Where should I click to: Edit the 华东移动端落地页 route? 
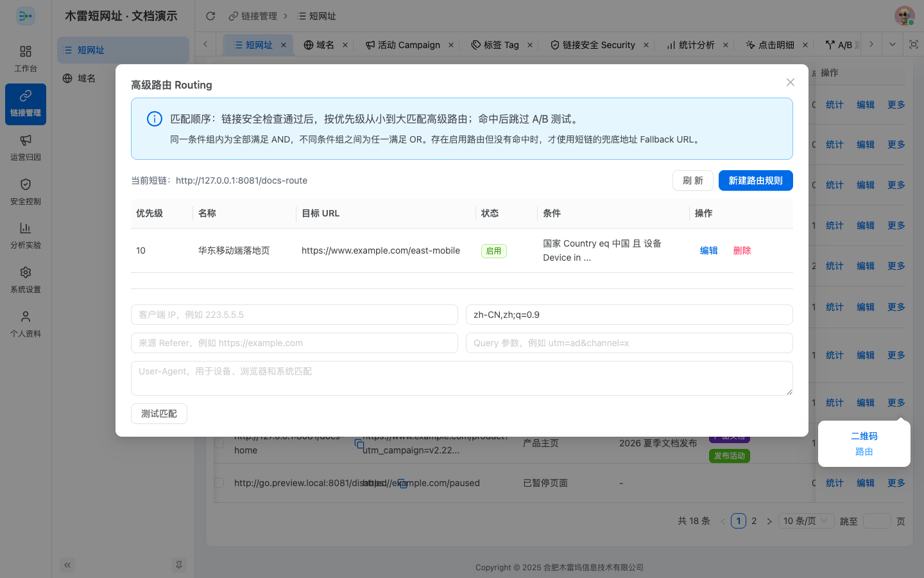click(709, 250)
